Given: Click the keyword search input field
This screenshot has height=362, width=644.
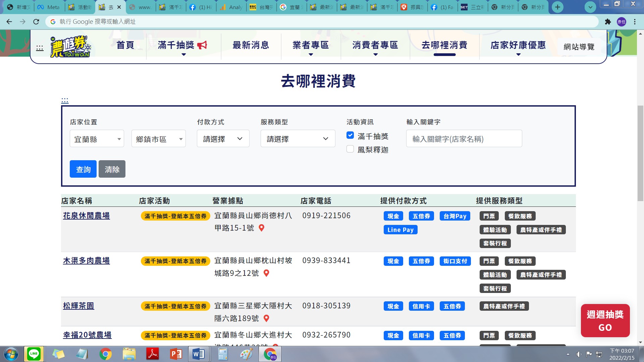Looking at the screenshot, I should click(x=464, y=139).
